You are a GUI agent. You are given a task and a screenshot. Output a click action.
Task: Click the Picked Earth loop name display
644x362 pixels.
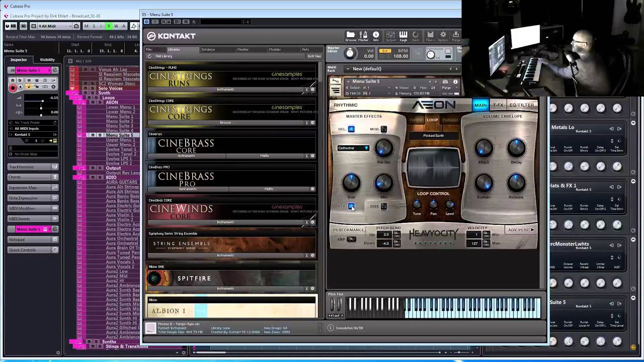coord(433,136)
